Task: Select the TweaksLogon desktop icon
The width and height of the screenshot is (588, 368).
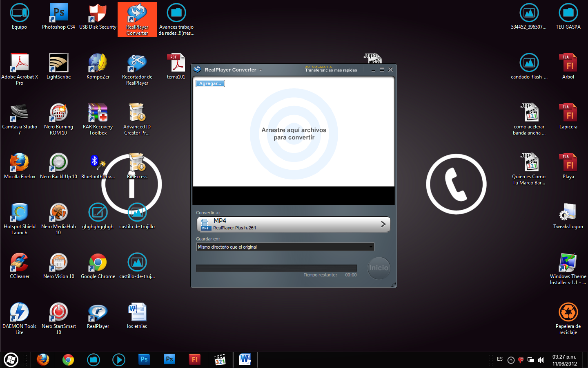Action: 568,216
